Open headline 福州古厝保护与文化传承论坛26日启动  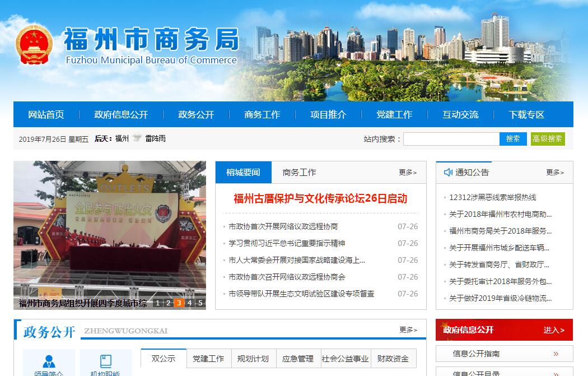(320, 198)
